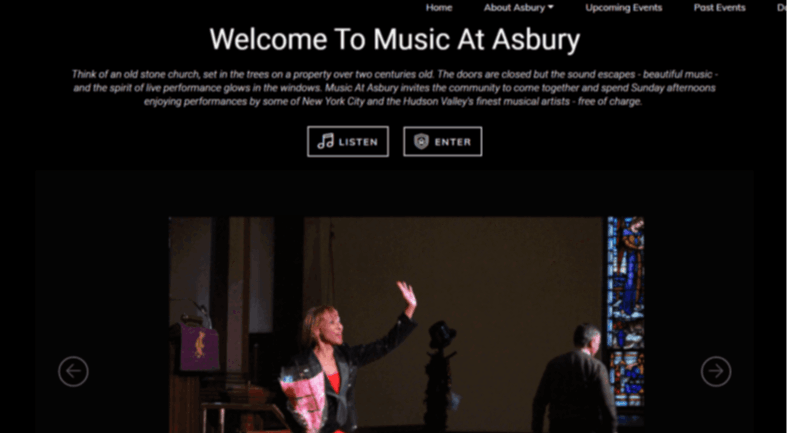Image resolution: width=787 pixels, height=433 pixels.
Task: Click the hat on stand in photo
Action: [x=442, y=335]
